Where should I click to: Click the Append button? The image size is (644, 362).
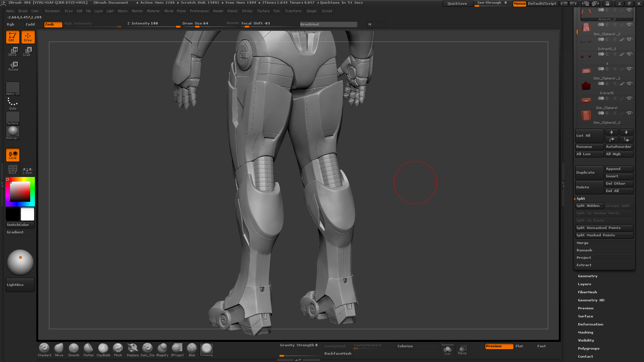click(x=619, y=169)
